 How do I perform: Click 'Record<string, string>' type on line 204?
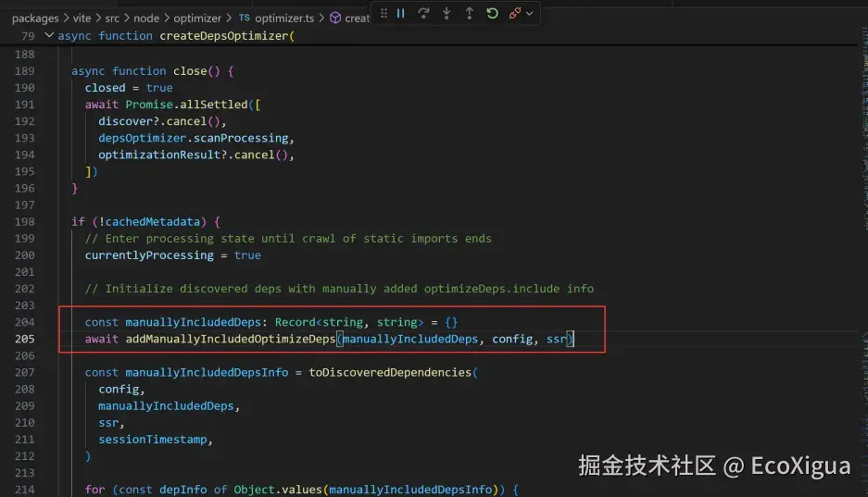click(349, 322)
